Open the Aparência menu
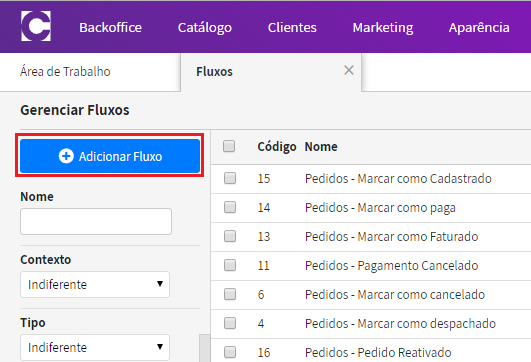 tap(479, 27)
